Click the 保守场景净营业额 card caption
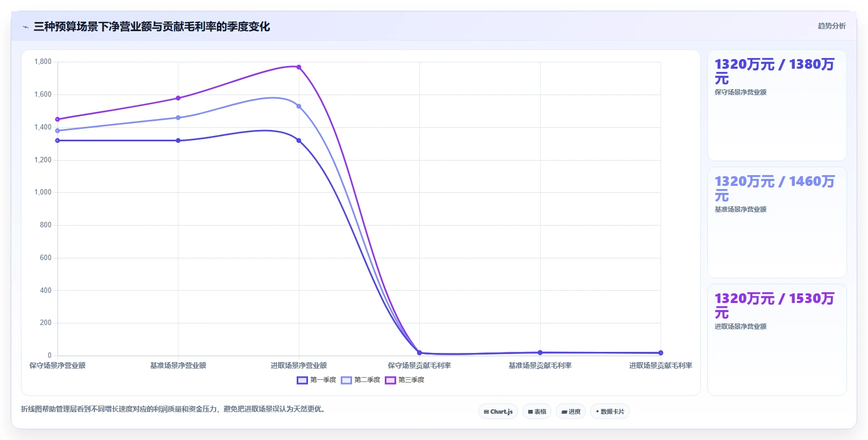Image resolution: width=868 pixels, height=440 pixels. click(x=741, y=92)
